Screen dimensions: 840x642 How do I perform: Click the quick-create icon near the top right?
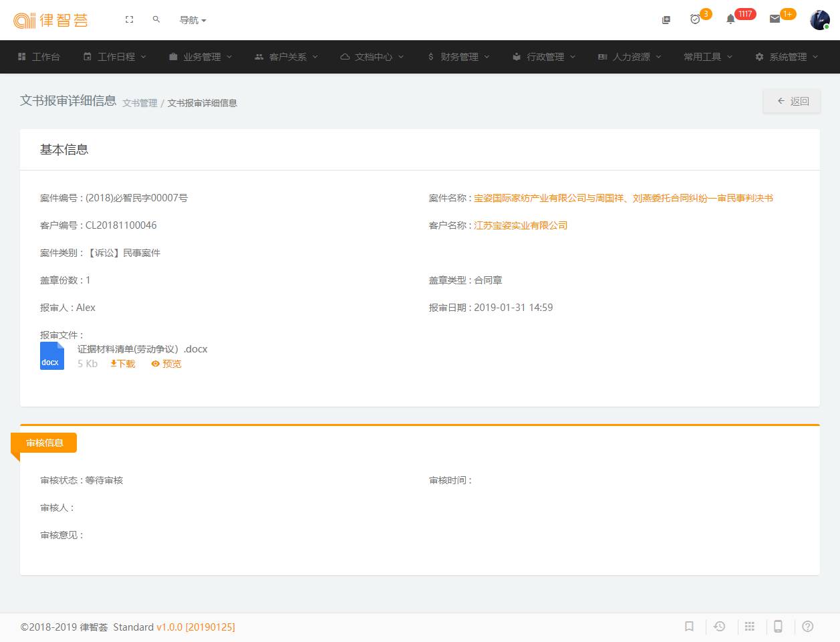[666, 19]
